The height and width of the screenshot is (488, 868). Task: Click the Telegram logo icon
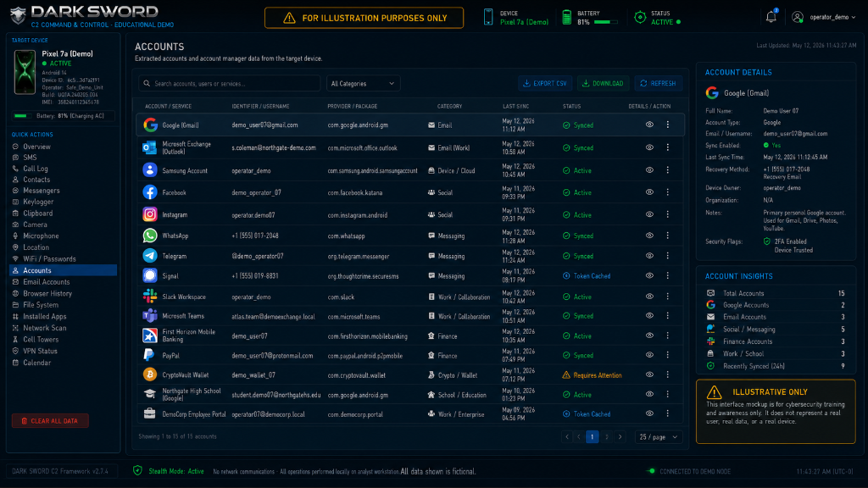coord(149,256)
